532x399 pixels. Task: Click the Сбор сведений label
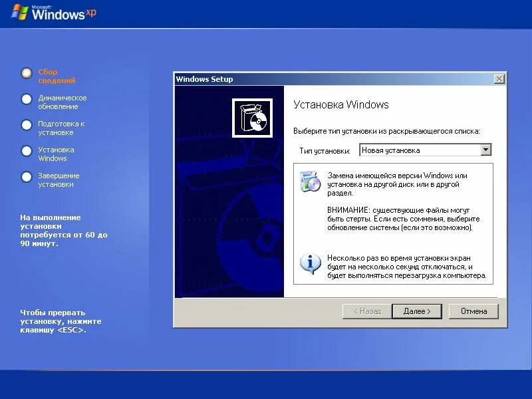click(x=57, y=76)
